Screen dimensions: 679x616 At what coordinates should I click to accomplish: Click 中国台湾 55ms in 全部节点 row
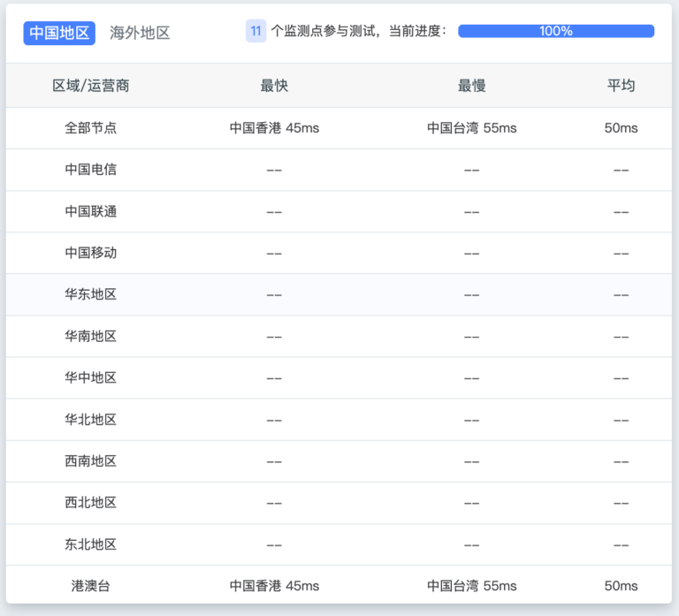[x=471, y=128]
